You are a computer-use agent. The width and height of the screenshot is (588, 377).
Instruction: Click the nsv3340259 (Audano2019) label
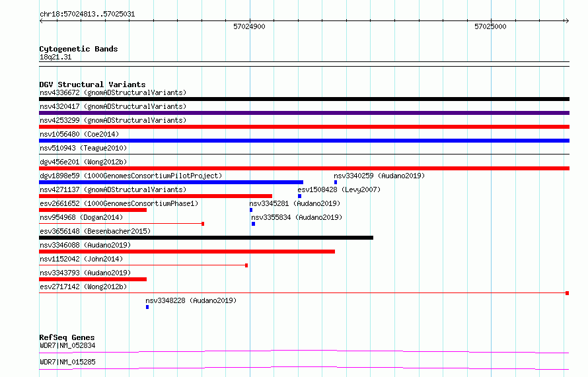[379, 176]
